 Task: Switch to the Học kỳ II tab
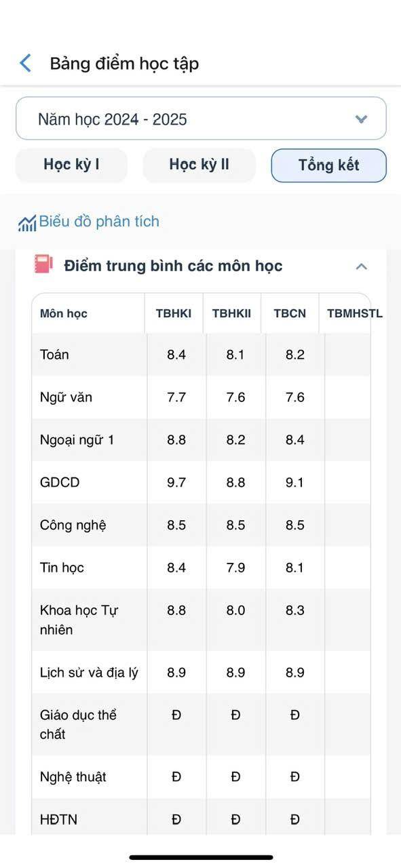(x=199, y=165)
